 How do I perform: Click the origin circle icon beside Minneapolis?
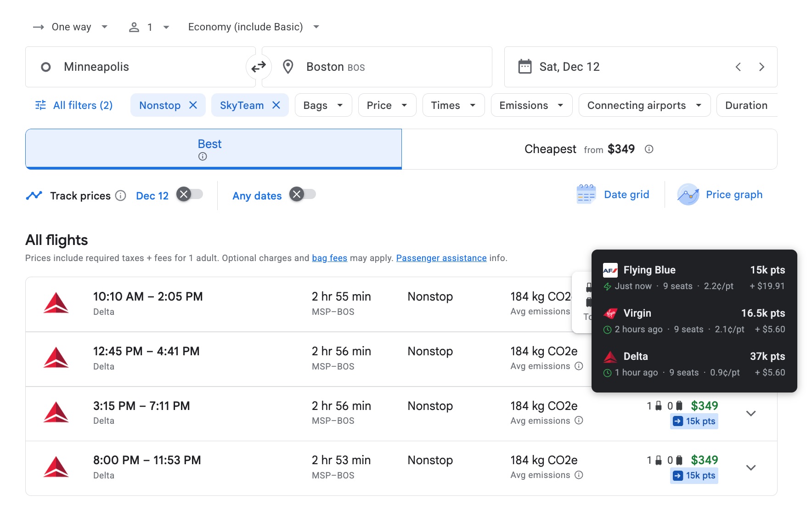pyautogui.click(x=45, y=67)
